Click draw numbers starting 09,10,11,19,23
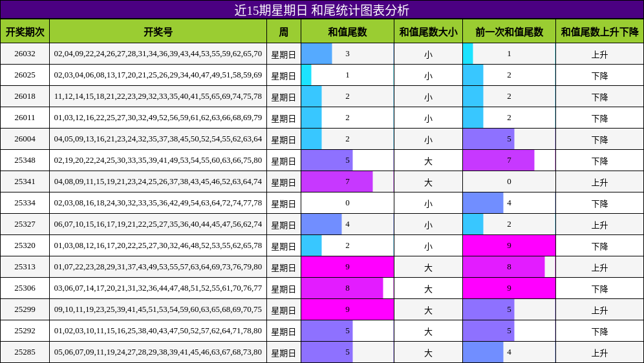 [158, 309]
